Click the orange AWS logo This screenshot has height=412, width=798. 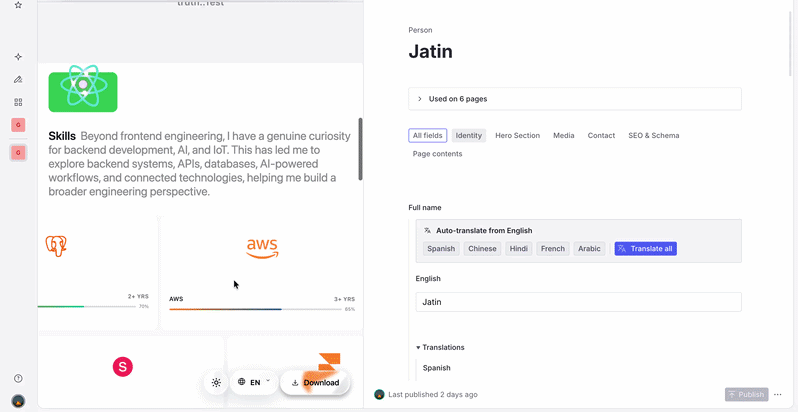coord(262,248)
